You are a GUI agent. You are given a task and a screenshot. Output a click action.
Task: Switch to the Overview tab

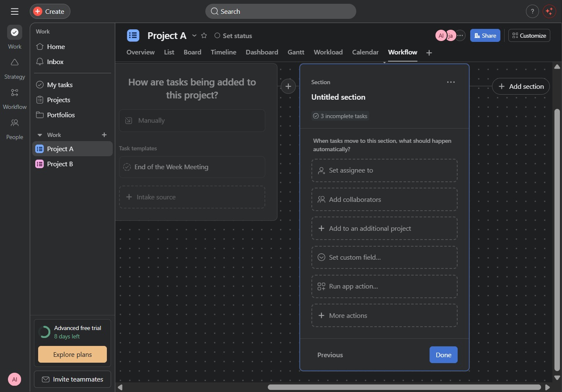pyautogui.click(x=140, y=52)
